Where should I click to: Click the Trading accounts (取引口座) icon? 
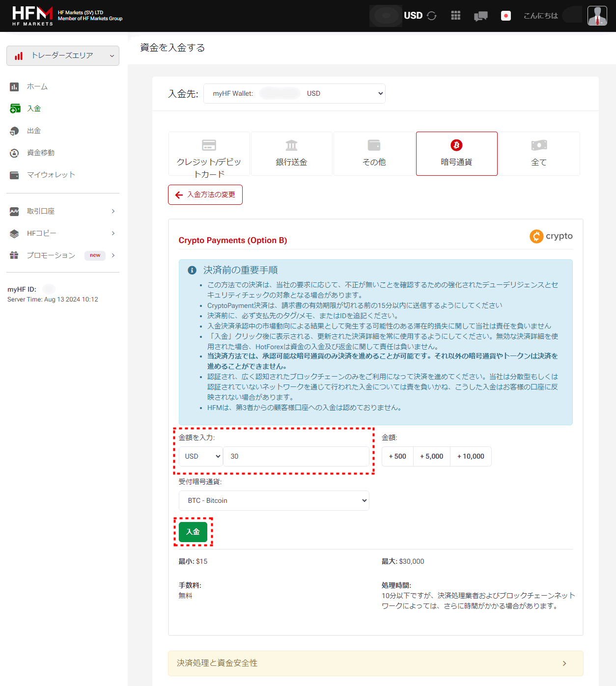click(x=14, y=212)
